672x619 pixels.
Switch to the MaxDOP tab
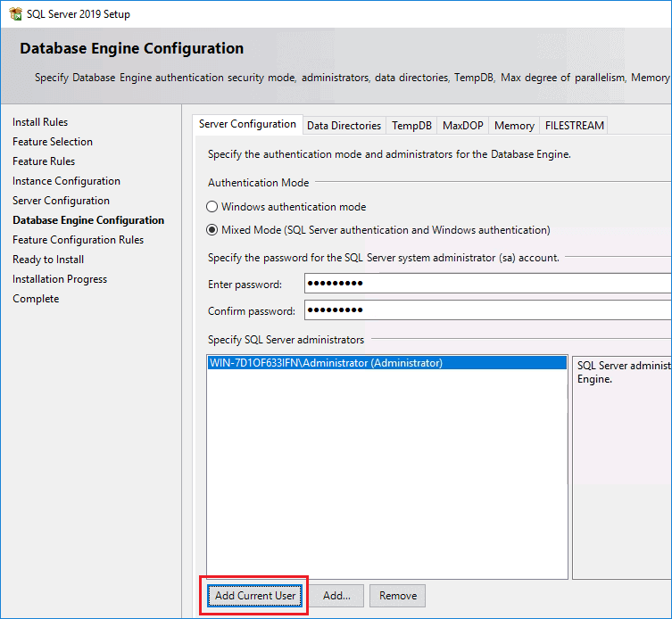pos(462,126)
